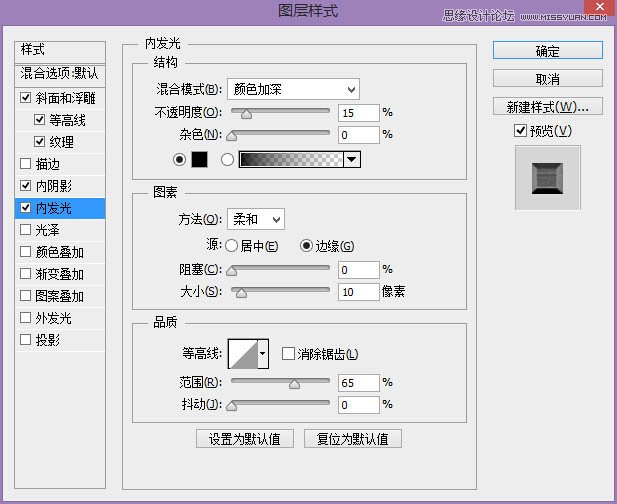This screenshot has width=617, height=504.
Task: Select the gradient radio button
Action: tap(227, 159)
